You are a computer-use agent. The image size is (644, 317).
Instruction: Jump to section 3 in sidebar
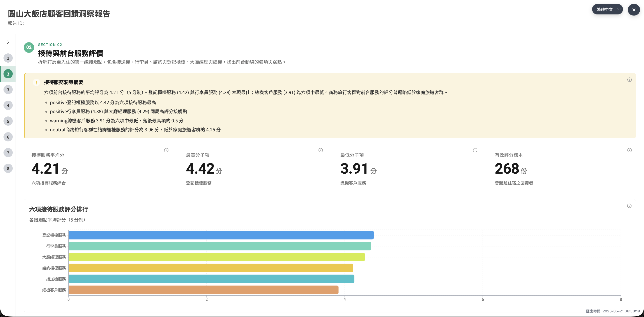coord(8,90)
